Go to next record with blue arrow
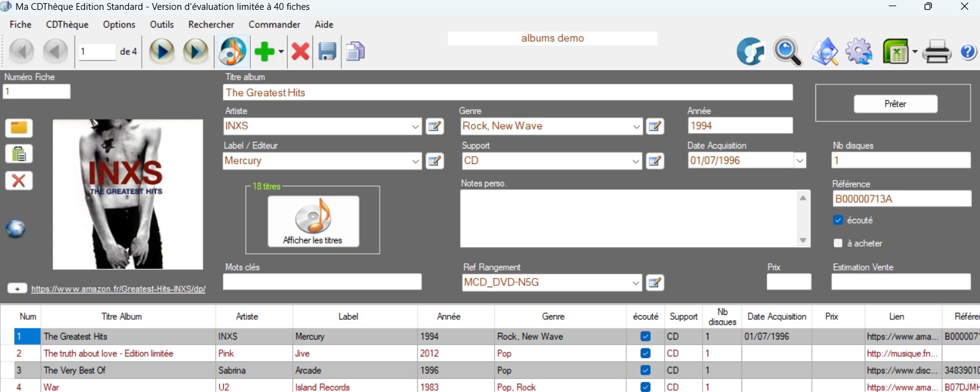Image resolution: width=980 pixels, height=392 pixels. pos(162,51)
